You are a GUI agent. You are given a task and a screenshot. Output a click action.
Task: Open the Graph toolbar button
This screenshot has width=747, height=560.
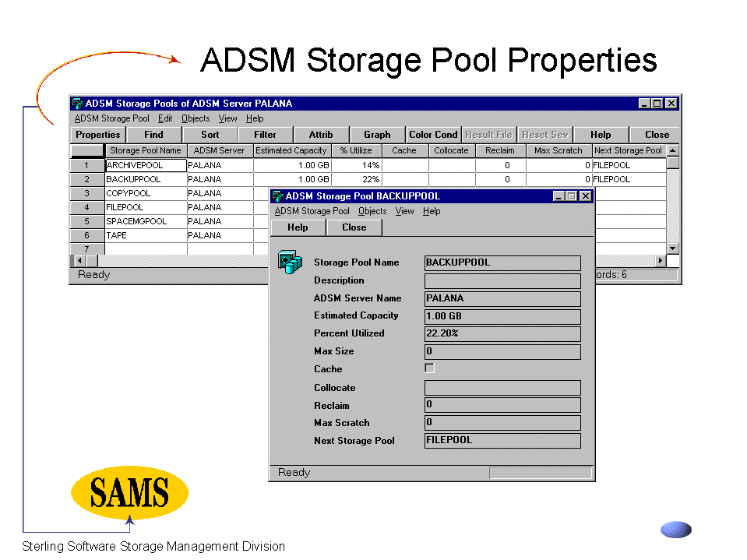(377, 135)
